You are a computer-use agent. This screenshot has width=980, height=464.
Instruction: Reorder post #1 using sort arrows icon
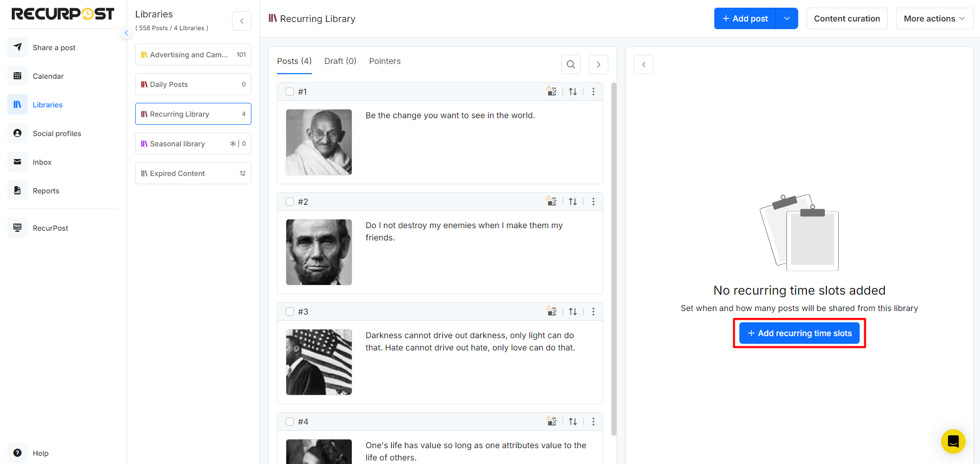(x=573, y=92)
